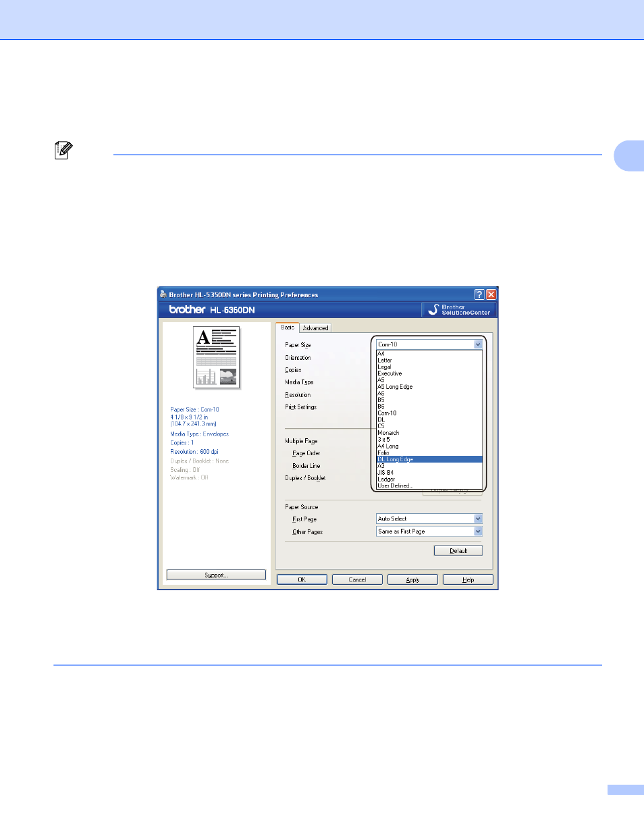This screenshot has width=644, height=834.
Task: Choose A4 from the paper size list
Action: [429, 354]
